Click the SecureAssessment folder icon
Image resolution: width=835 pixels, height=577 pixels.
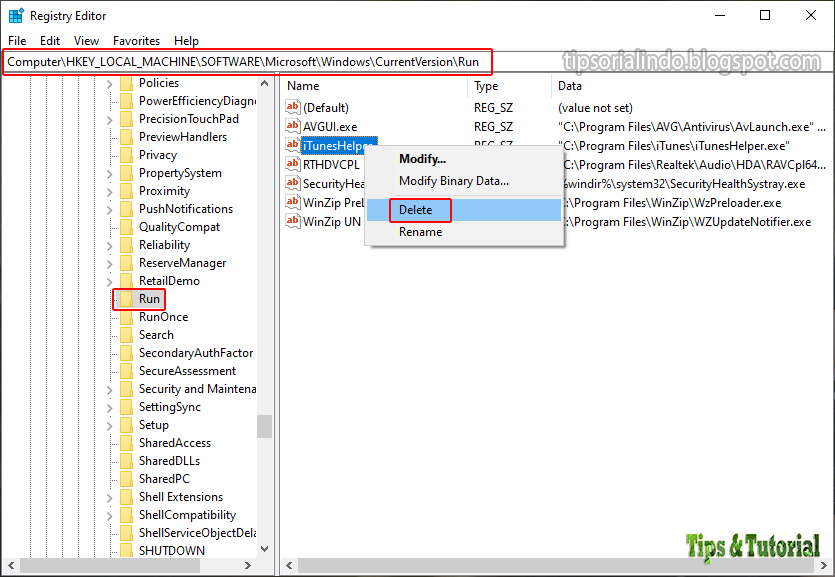tap(126, 371)
